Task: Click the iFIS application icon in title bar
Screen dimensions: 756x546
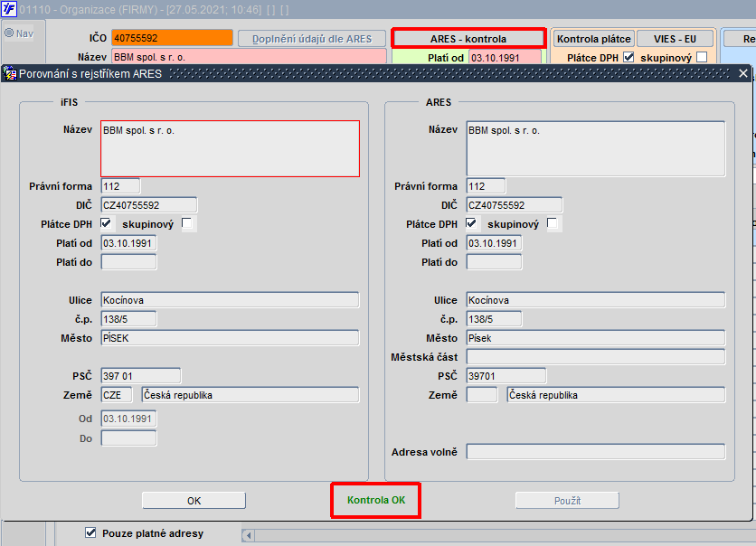Action: tap(9, 9)
